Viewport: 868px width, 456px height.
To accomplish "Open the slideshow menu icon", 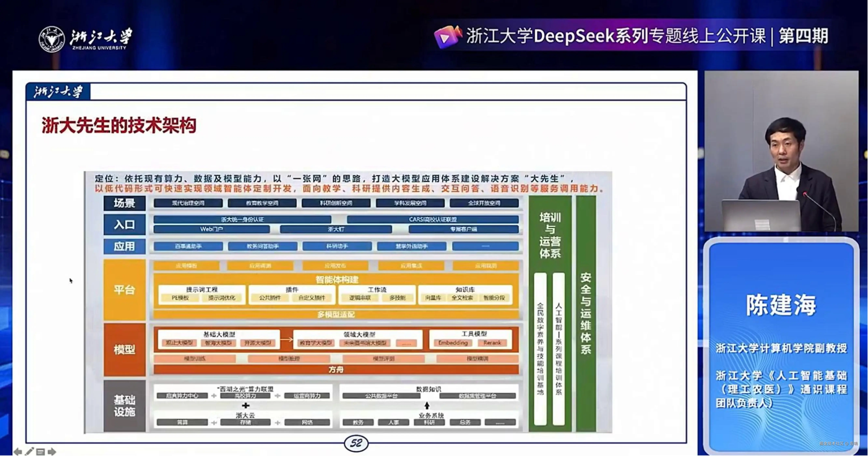I will coord(40,452).
